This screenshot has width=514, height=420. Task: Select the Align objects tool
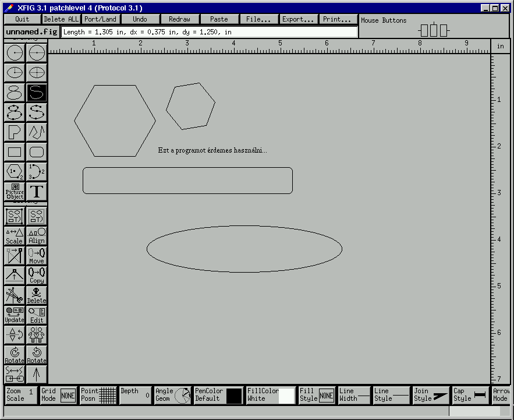(37, 236)
